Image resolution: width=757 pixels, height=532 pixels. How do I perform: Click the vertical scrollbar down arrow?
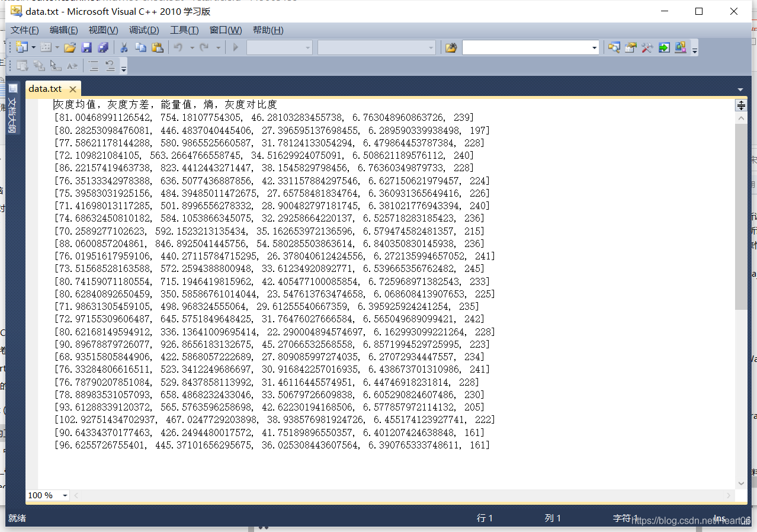(x=740, y=483)
